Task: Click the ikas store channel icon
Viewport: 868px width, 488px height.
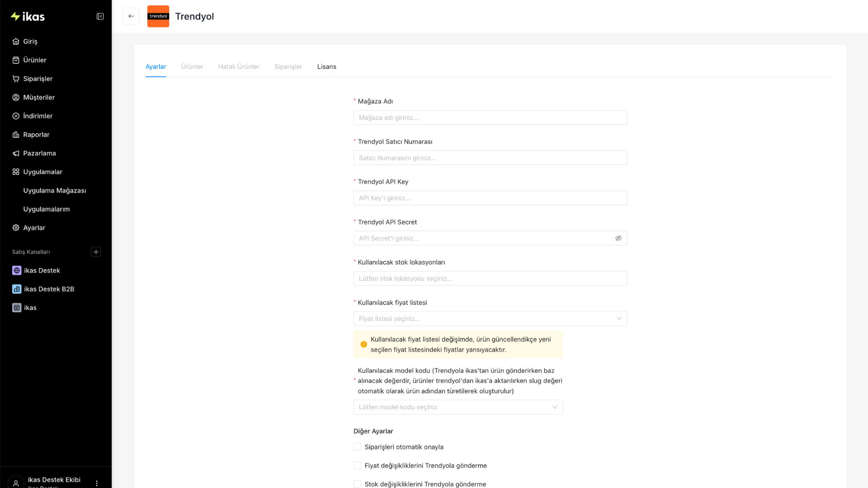Action: click(x=17, y=308)
